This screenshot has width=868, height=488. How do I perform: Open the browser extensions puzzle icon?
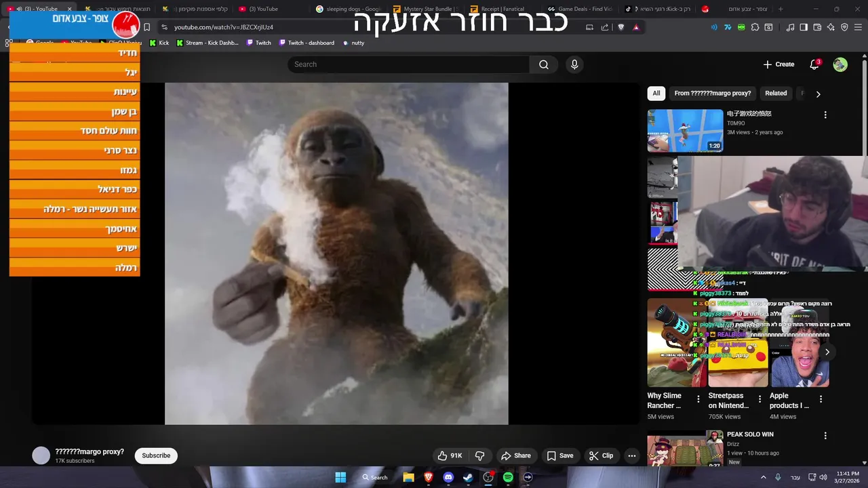tap(755, 27)
